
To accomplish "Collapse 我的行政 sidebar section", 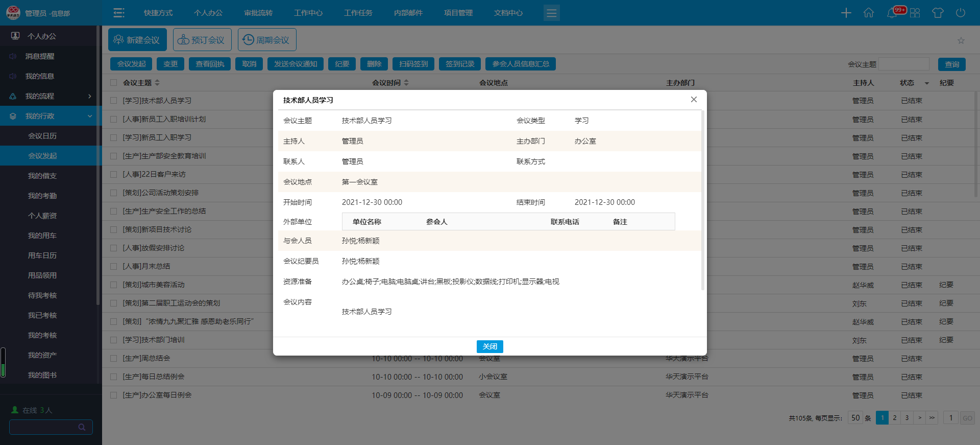I will point(51,116).
